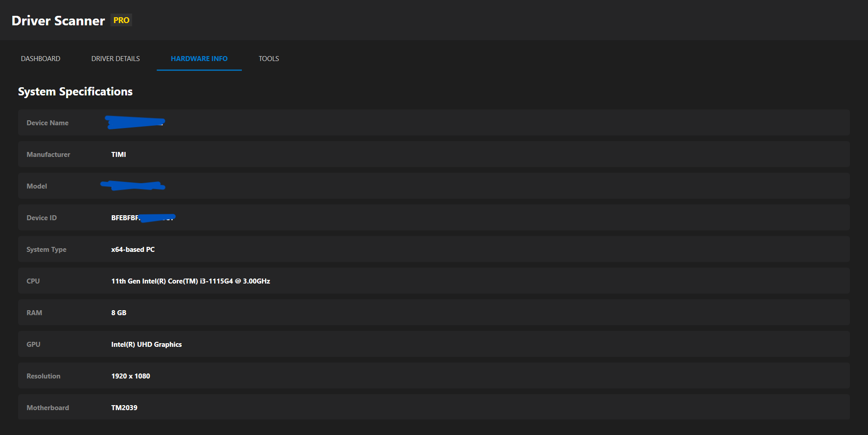Switch to the Driver Details tab
Screen dimensions: 868x435
tap(115, 59)
